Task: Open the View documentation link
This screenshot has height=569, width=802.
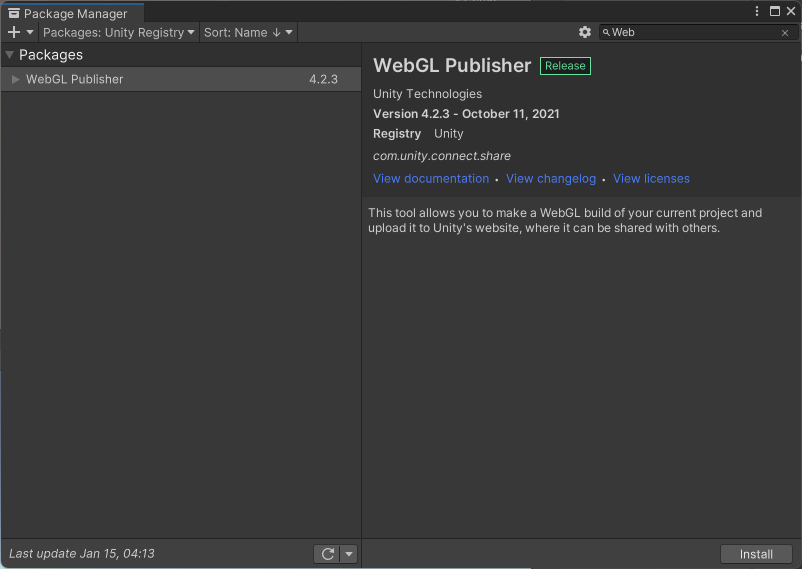Action: (431, 179)
